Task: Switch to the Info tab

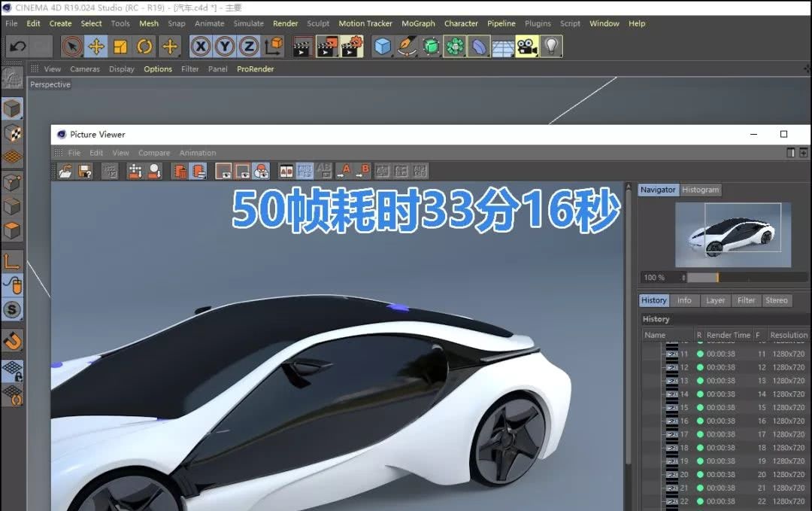Action: coord(684,300)
